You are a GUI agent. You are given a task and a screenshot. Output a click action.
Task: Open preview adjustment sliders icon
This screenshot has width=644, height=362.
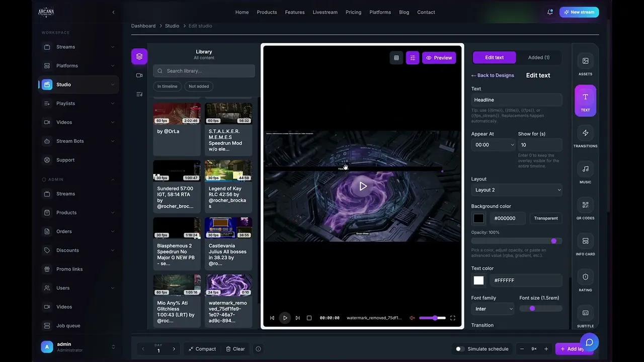(413, 58)
